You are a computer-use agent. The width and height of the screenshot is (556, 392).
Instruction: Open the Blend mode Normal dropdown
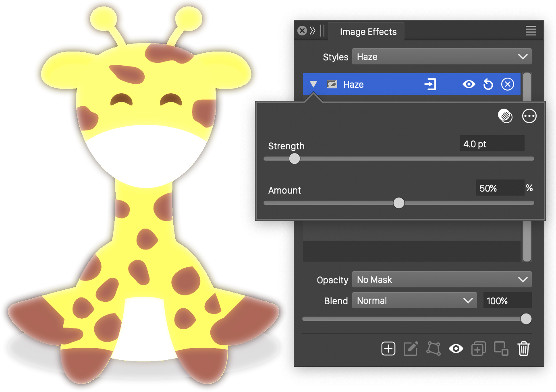414,301
